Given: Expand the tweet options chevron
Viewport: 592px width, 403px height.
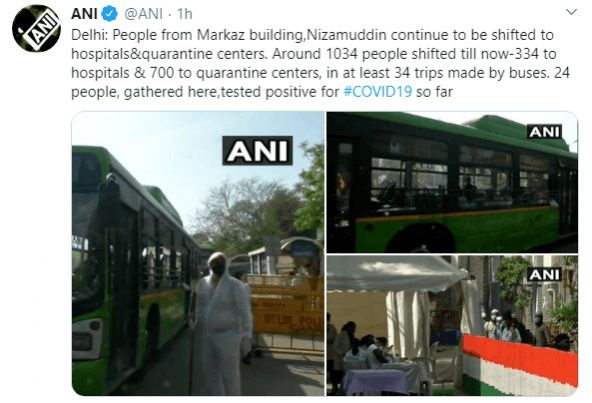Looking at the screenshot, I should pyautogui.click(x=571, y=12).
